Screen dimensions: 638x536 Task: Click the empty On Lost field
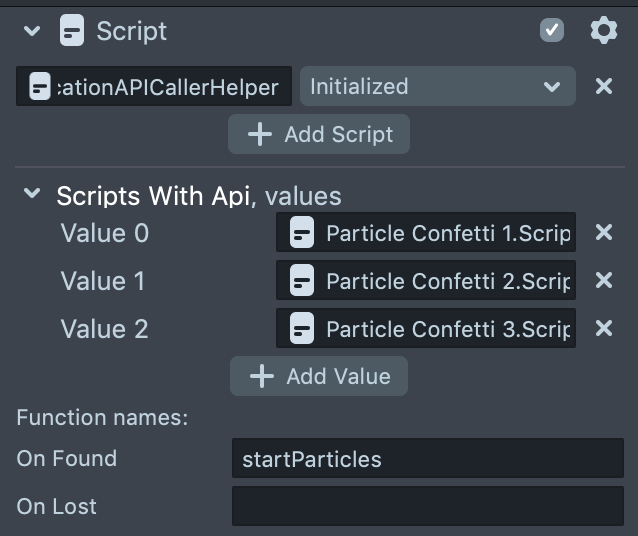click(427, 506)
